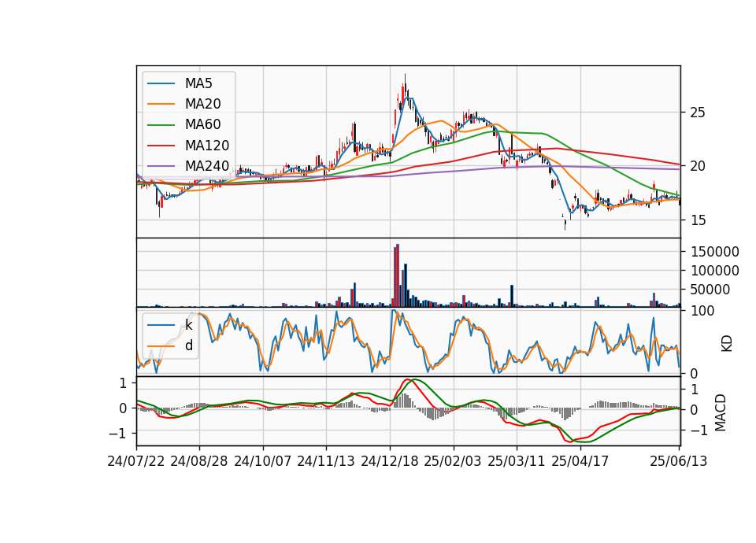Click the price axis value 20
This screenshot has width=756, height=543.
698,166
